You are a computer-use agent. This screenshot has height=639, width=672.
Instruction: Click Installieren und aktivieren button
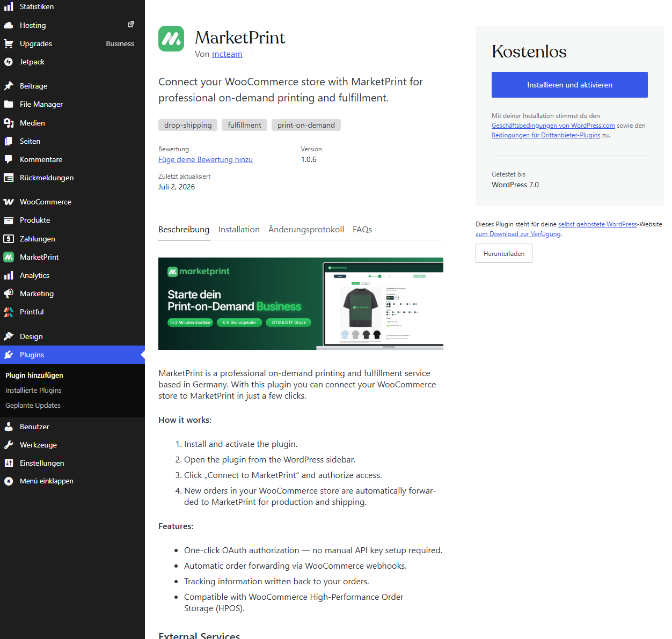pyautogui.click(x=569, y=85)
